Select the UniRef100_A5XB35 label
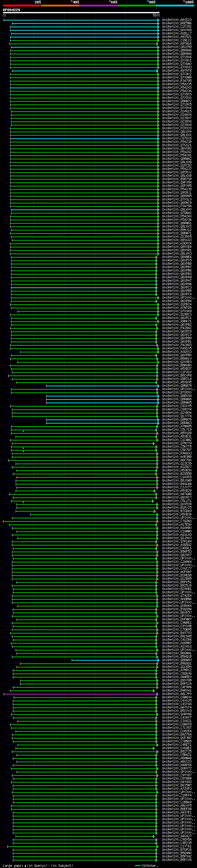The width and height of the screenshot is (197, 868). pyautogui.click(x=176, y=382)
